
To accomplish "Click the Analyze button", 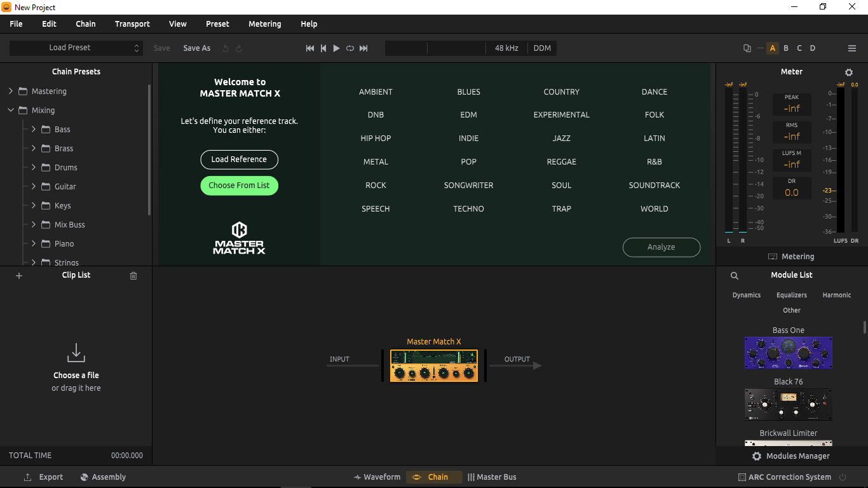I will point(661,247).
